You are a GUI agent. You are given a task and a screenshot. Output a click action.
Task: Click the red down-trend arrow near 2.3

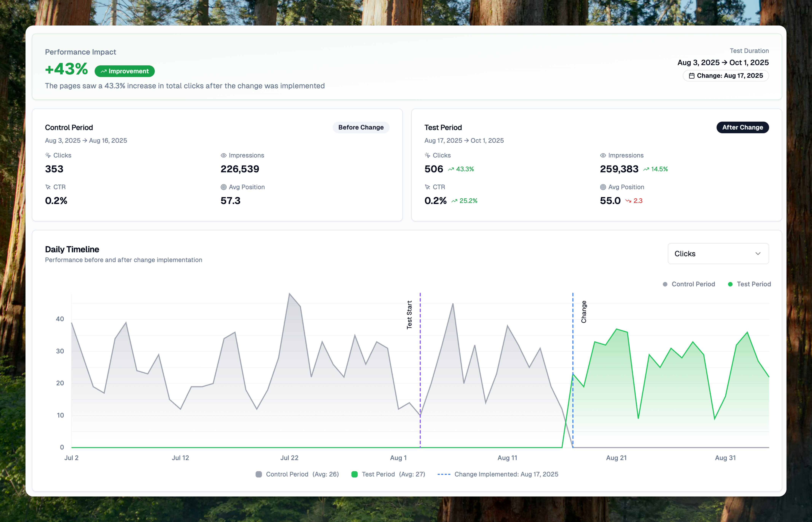click(x=628, y=201)
